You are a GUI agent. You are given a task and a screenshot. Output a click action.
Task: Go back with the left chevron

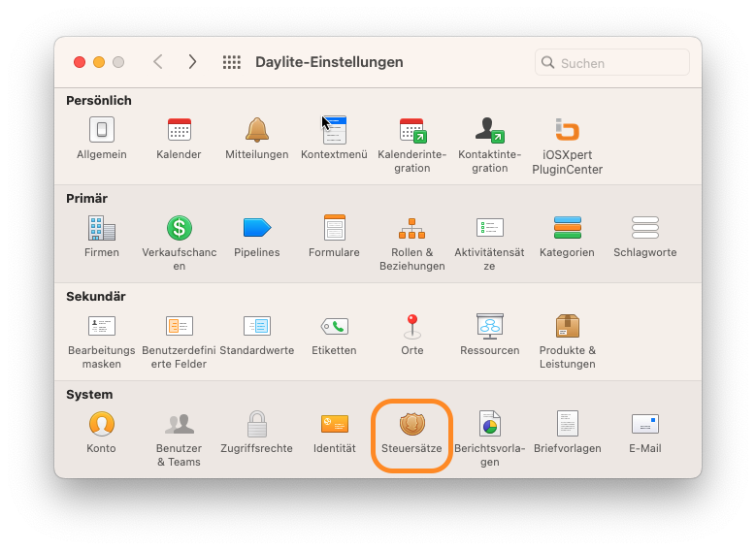click(157, 62)
